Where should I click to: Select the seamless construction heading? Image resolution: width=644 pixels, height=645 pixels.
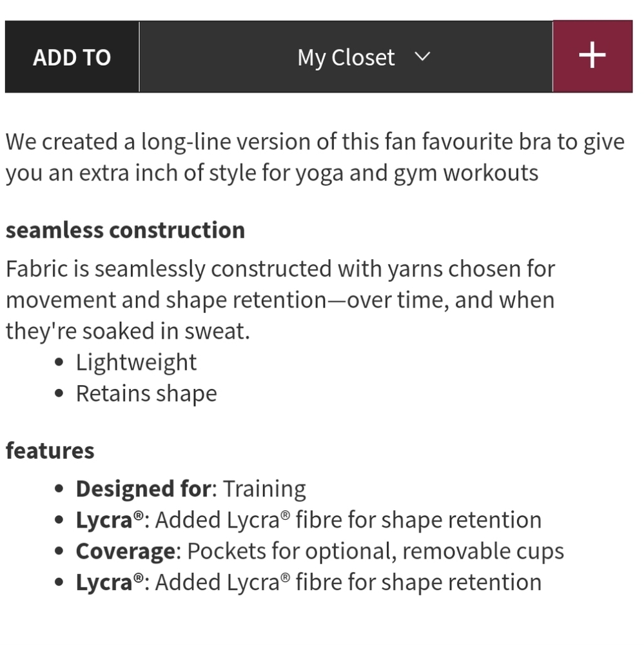pos(126,230)
